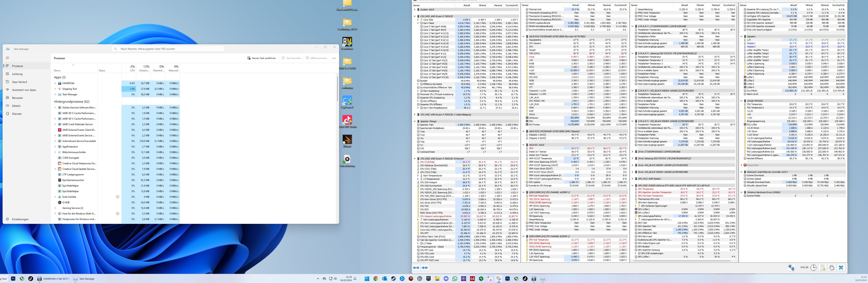The image size is (868, 283).
Task: Click Neuen Task ausführen button
Action: (261, 58)
